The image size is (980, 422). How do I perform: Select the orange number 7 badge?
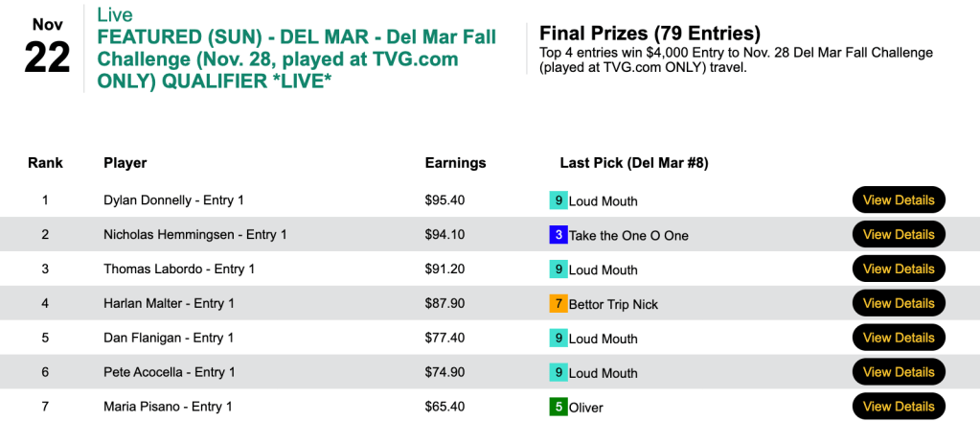point(558,304)
